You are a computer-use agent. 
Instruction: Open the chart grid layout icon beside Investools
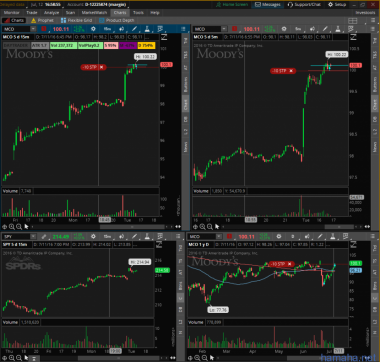point(353,21)
